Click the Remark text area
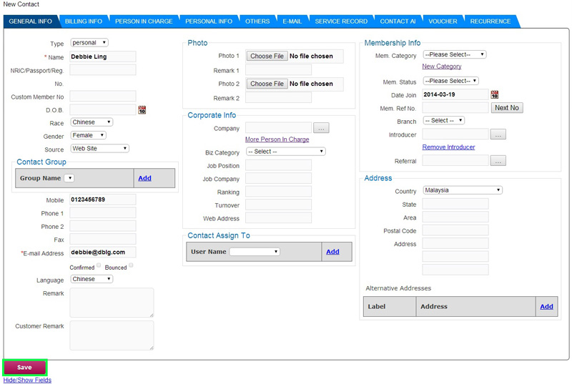This screenshot has width=572, height=392. 112,303
